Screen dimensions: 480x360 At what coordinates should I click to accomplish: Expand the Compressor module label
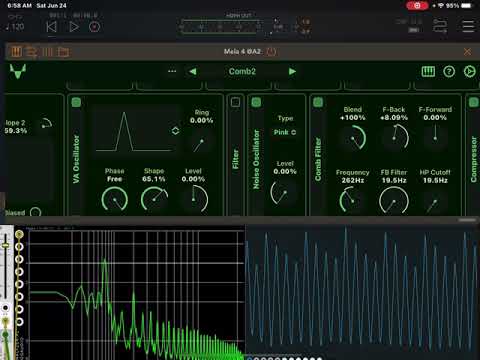(474, 159)
